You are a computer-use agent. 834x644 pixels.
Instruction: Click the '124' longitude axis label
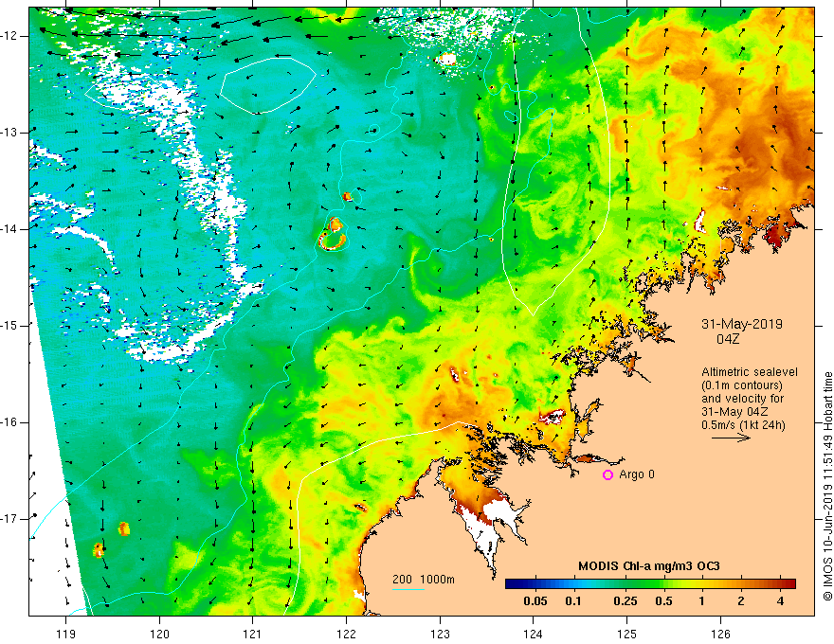(x=534, y=634)
